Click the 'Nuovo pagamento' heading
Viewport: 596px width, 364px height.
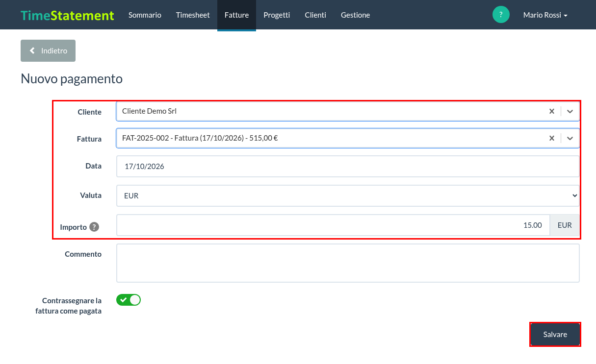click(72, 78)
